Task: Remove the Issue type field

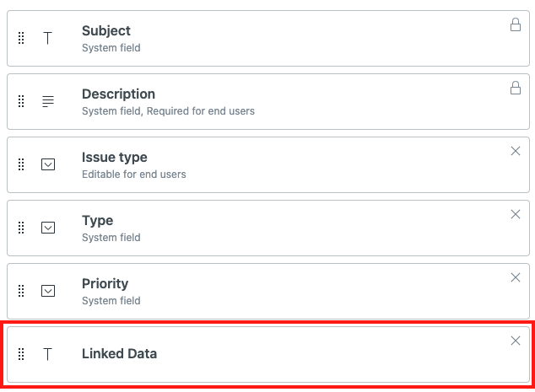Action: [516, 151]
